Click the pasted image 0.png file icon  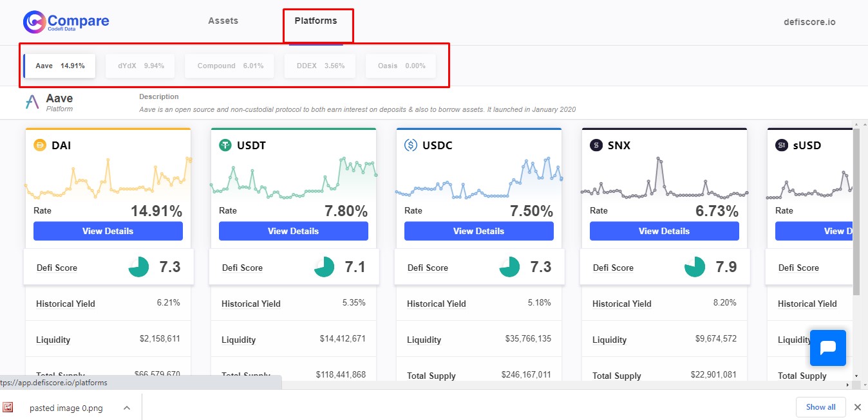tap(8, 407)
